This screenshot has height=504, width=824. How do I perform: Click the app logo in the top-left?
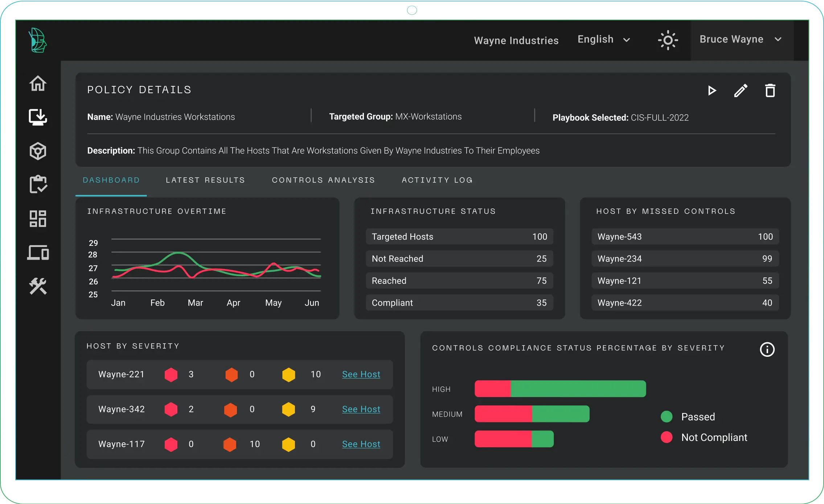click(38, 40)
